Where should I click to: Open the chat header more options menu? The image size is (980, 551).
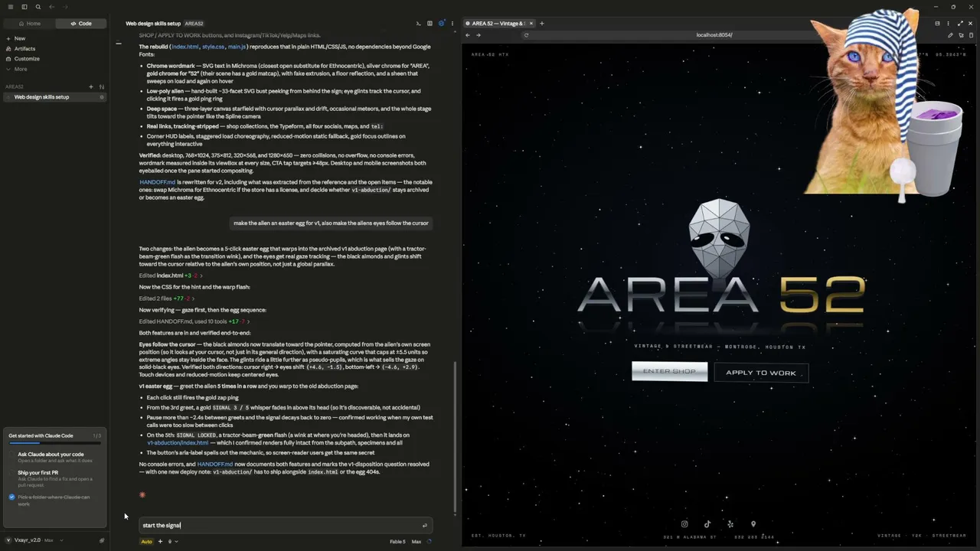[451, 24]
